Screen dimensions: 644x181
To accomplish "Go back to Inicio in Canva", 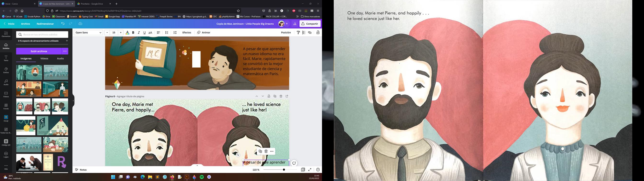I will coord(9,24).
